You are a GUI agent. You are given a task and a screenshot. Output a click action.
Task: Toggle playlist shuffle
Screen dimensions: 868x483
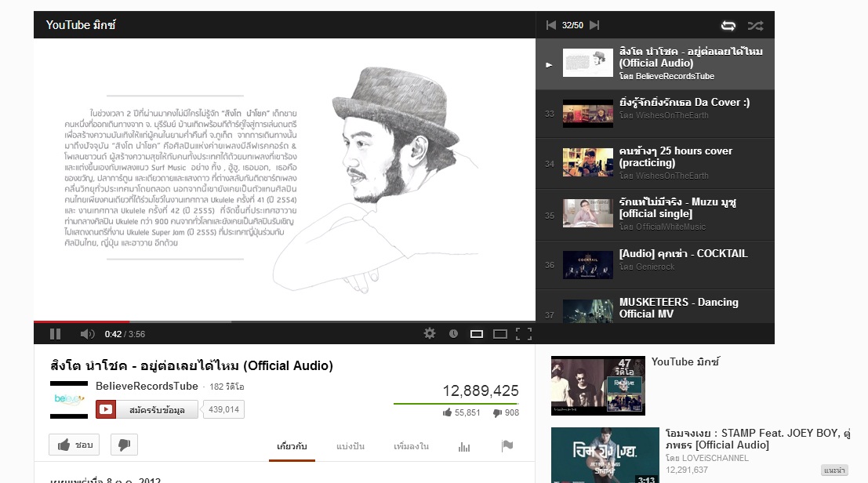[x=756, y=25]
